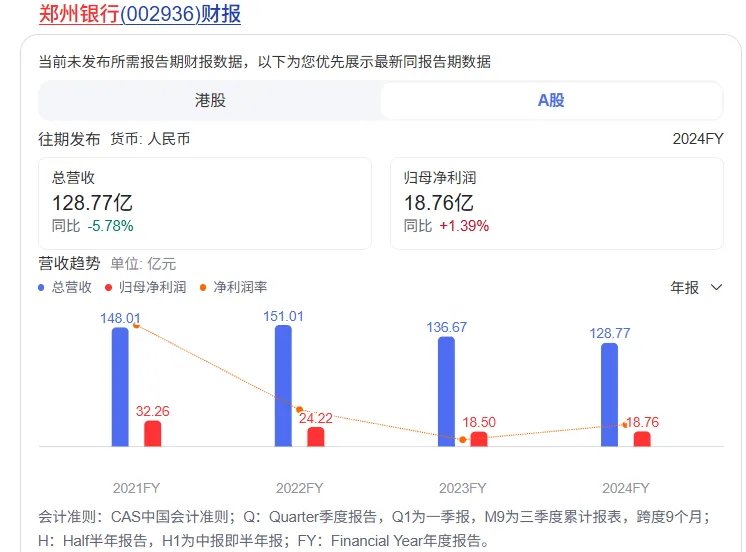Click the orange margin point for 2023FY
This screenshot has width=746, height=552.
pos(462,440)
